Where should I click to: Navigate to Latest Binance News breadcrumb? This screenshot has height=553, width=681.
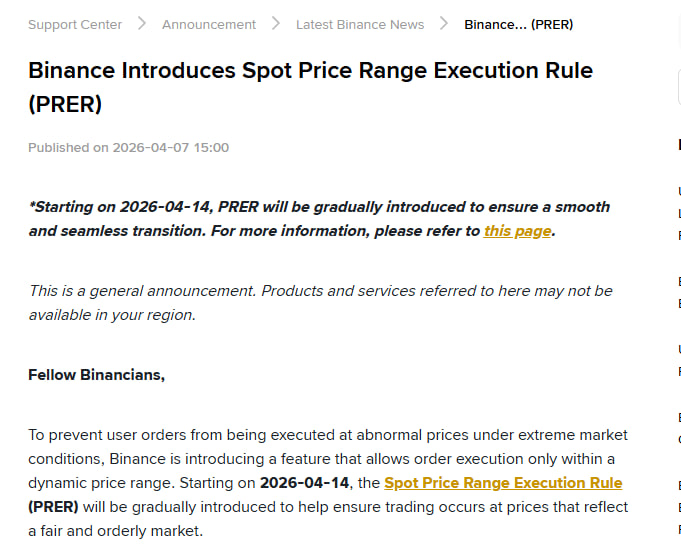click(360, 24)
